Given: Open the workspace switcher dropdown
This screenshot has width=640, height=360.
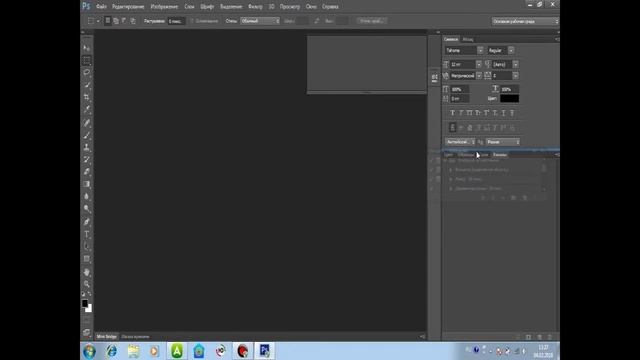Looking at the screenshot, I should click(x=525, y=21).
